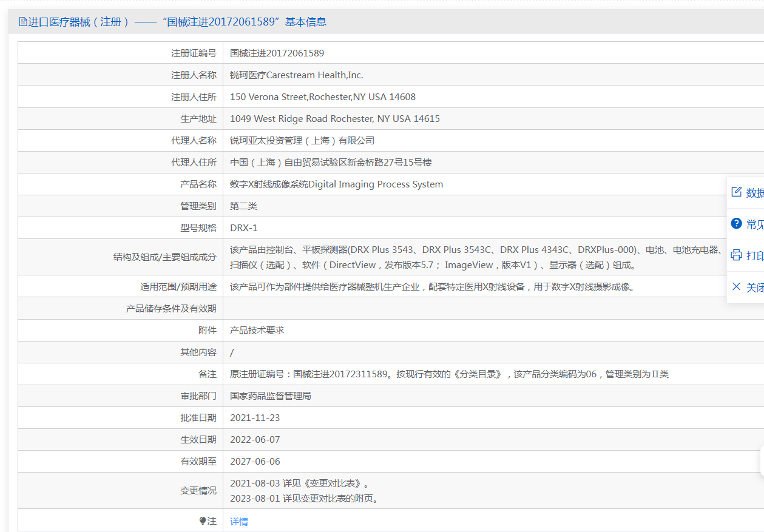
Task: Select approval date 2021-11-23
Action: point(255,418)
